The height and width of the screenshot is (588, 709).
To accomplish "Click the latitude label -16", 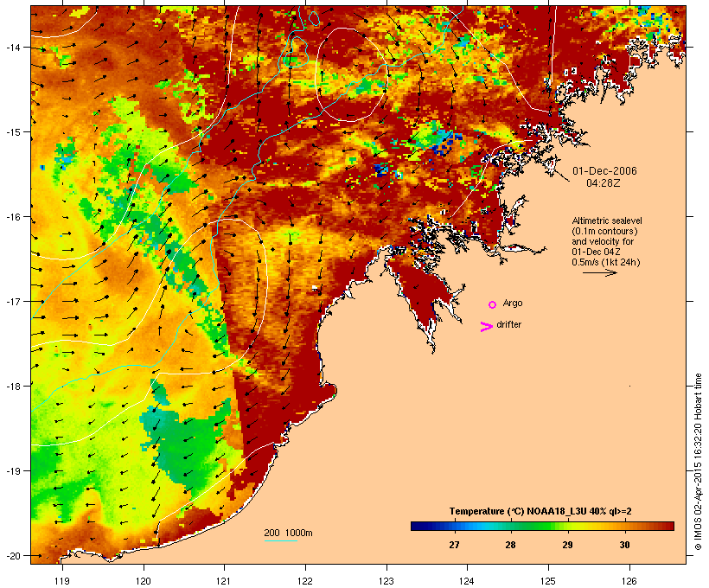I will coord(13,217).
